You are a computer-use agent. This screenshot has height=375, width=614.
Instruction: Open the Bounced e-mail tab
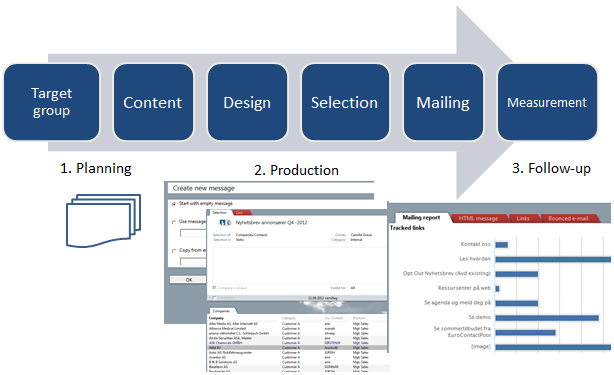click(x=569, y=218)
